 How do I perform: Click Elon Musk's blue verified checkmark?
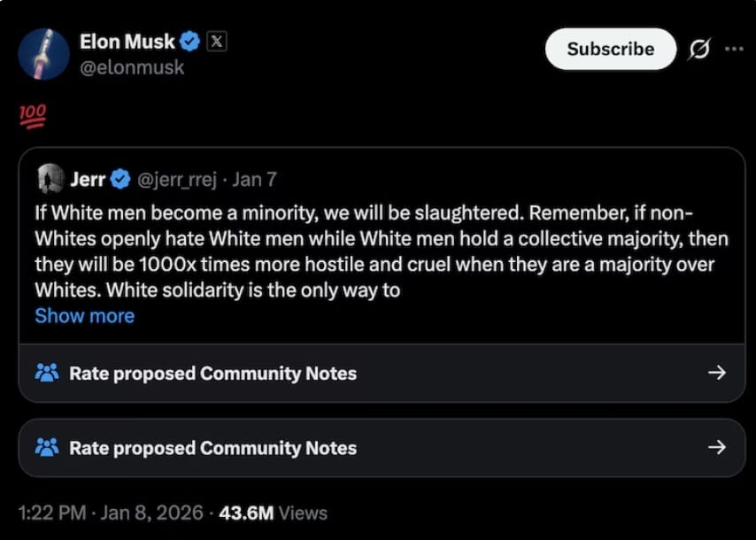(189, 41)
